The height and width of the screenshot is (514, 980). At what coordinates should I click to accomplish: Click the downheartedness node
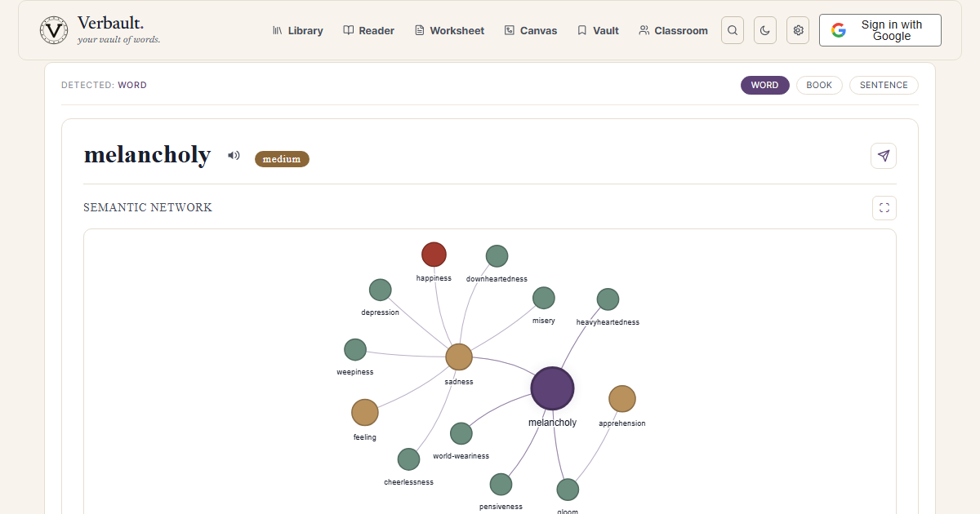click(x=497, y=256)
